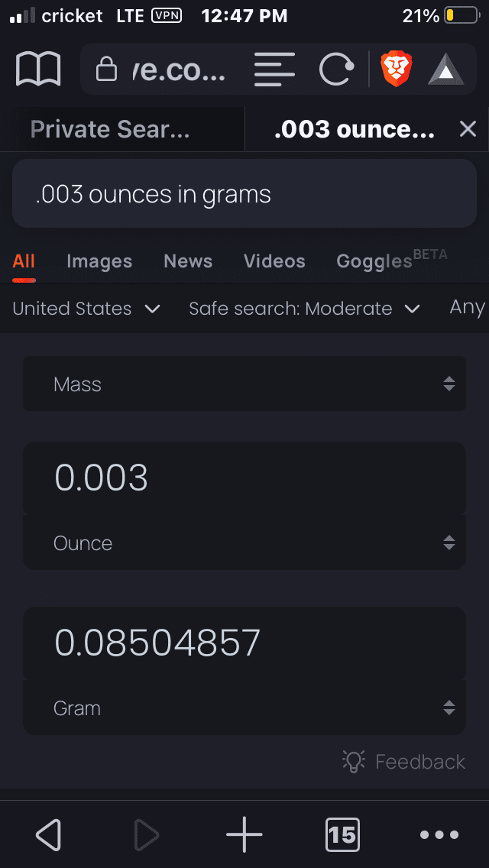Open the three-dot more menu

[x=440, y=834]
